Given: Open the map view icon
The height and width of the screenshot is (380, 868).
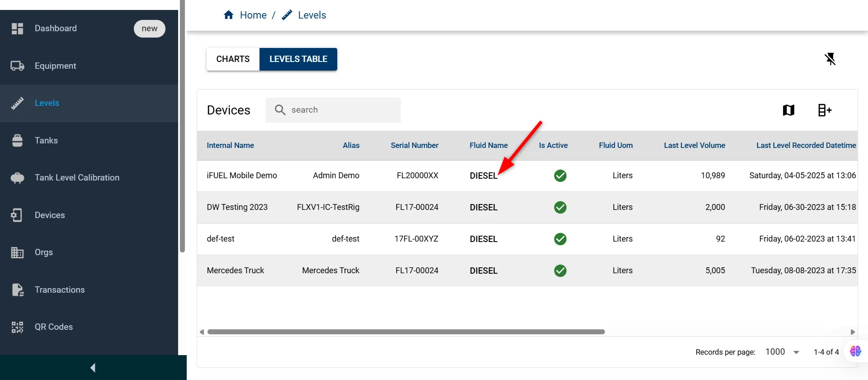Looking at the screenshot, I should tap(788, 110).
